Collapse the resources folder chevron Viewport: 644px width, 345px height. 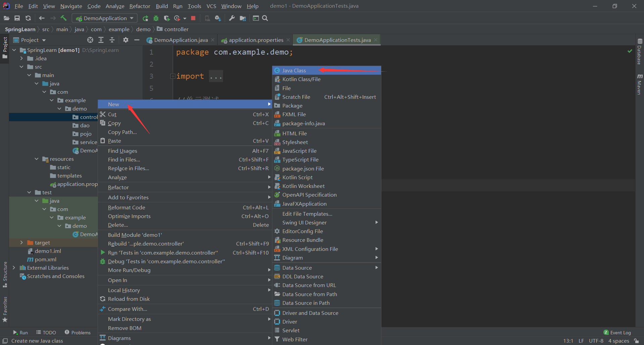coord(37,159)
